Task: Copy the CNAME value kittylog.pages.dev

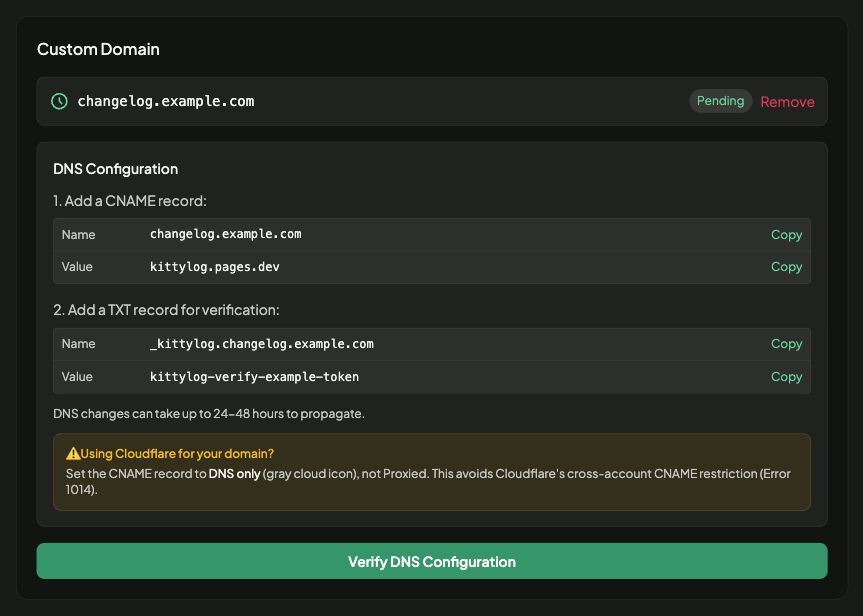Action: [786, 266]
